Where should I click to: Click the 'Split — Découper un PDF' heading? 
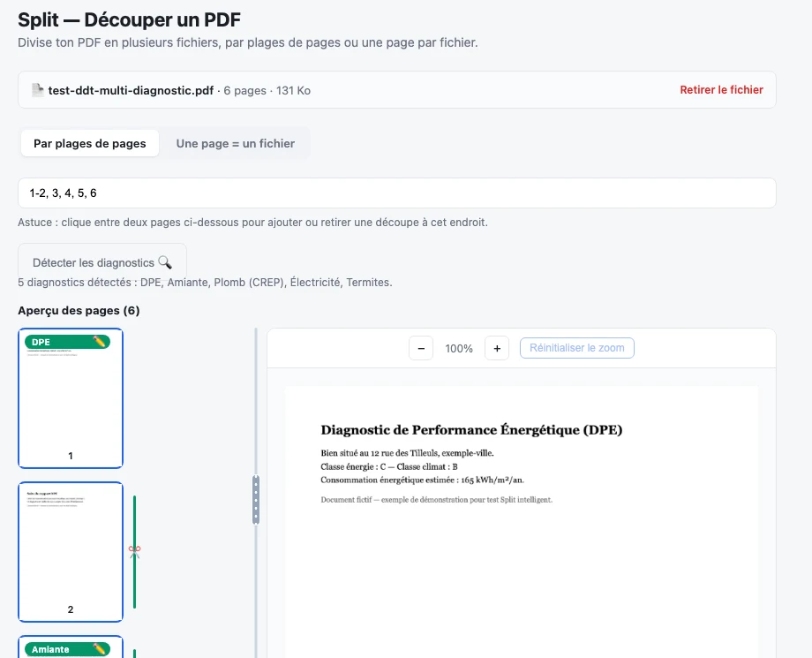pyautogui.click(x=130, y=19)
